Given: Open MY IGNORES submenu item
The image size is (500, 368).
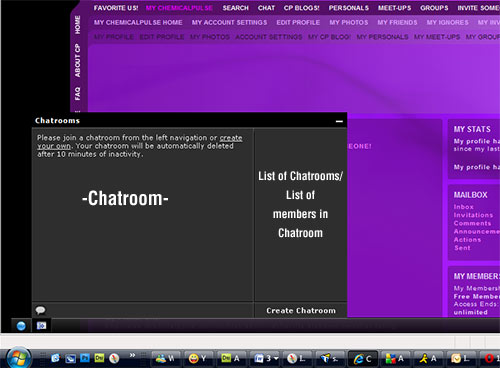Looking at the screenshot, I should pyautogui.click(x=447, y=22).
